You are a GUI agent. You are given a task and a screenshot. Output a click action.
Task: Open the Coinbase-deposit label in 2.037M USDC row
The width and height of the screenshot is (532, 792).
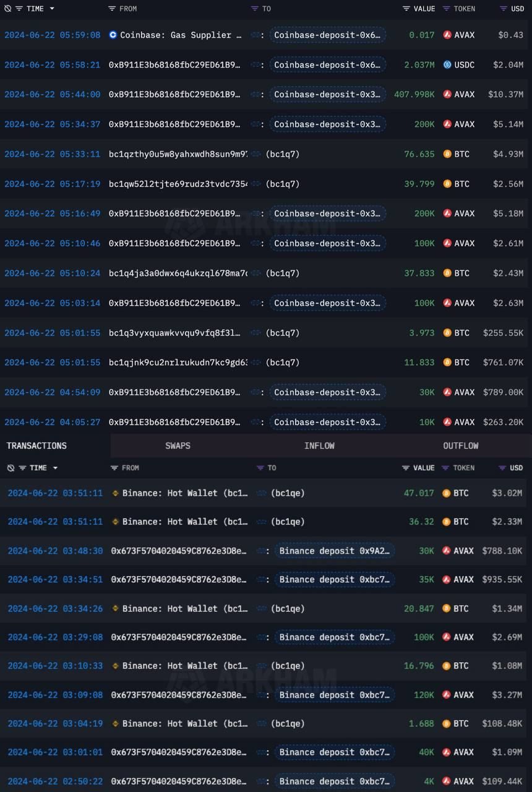tap(327, 64)
